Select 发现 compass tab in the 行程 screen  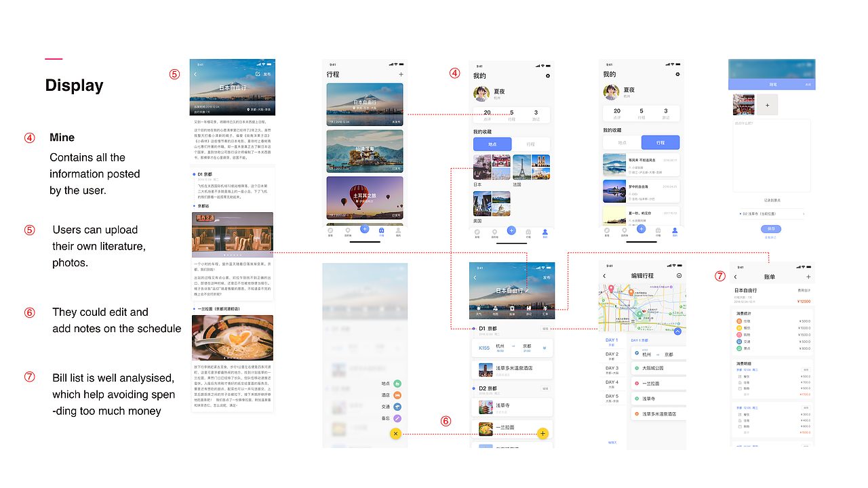[331, 232]
